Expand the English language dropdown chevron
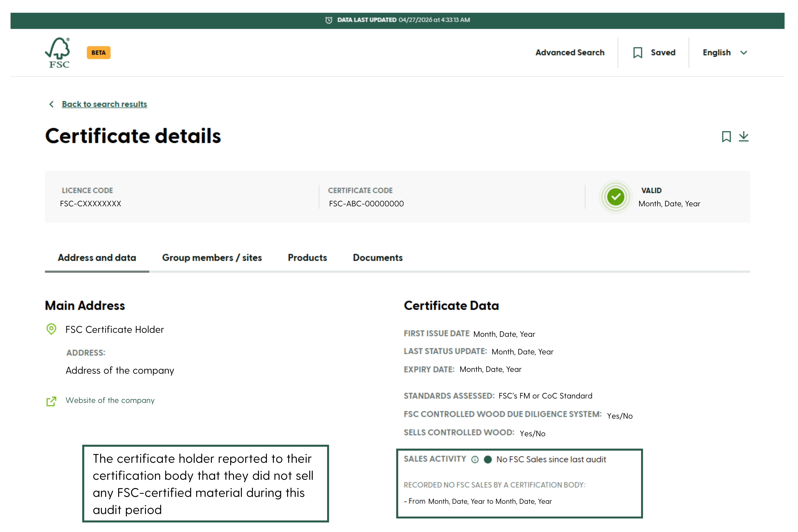The height and width of the screenshot is (532, 798). [x=744, y=53]
